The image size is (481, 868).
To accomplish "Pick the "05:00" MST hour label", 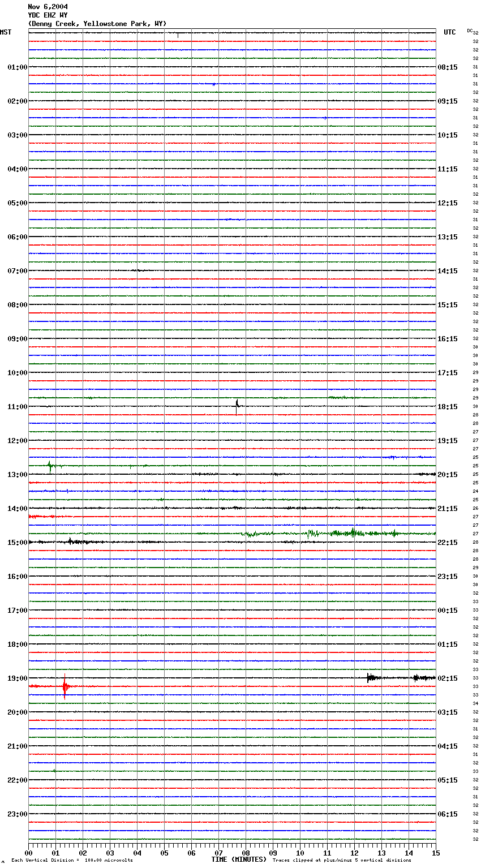I will coord(18,203).
